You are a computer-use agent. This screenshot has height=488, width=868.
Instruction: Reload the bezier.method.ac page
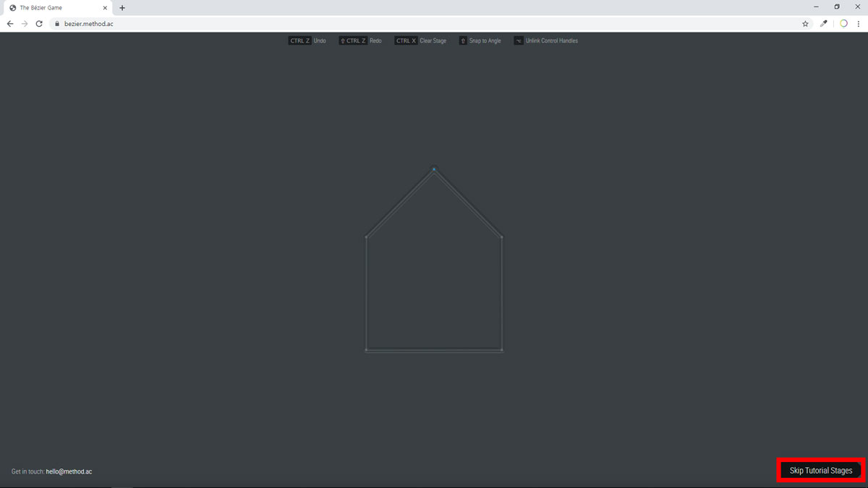pos(39,24)
